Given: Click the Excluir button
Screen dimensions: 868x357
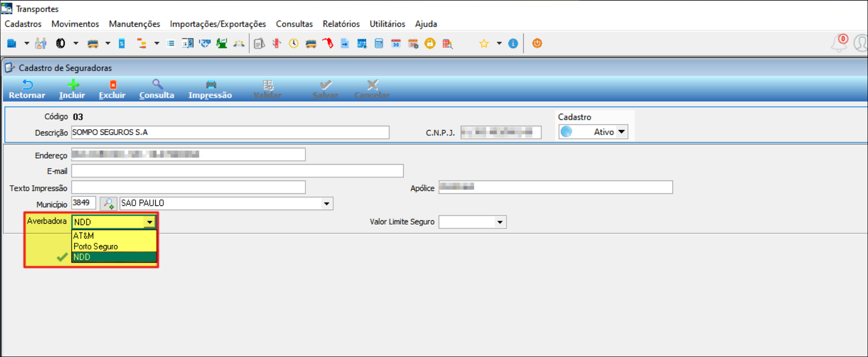Looking at the screenshot, I should tap(112, 89).
